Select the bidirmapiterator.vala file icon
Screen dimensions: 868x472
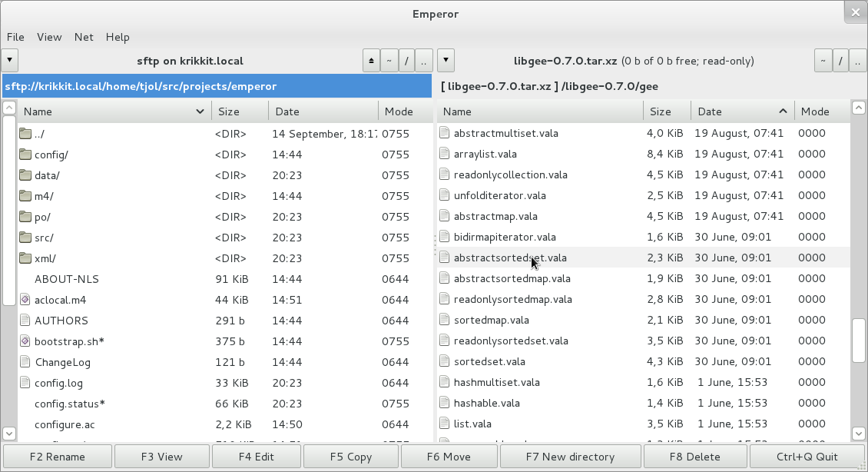tap(445, 237)
